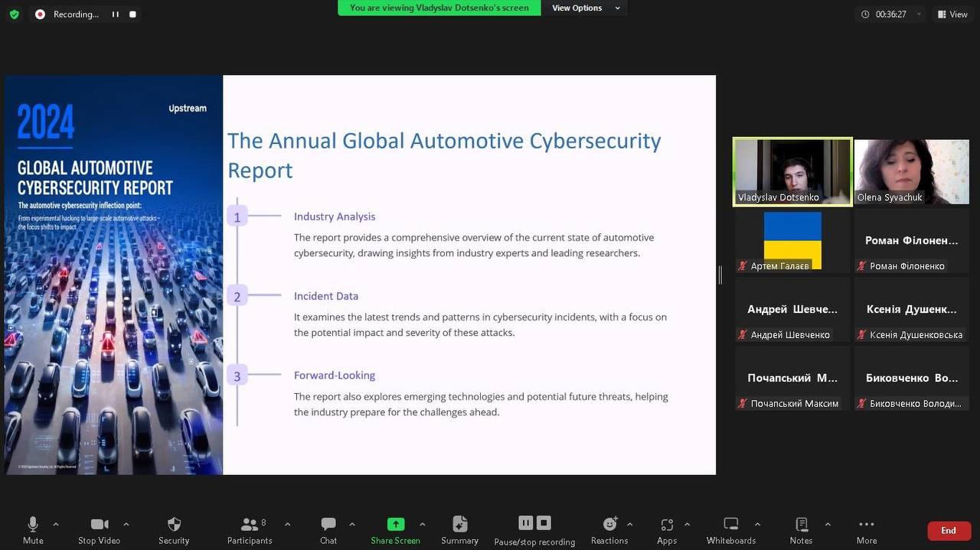Open the View Options dropdown
Screen dimensions: 980x550
[x=583, y=8]
